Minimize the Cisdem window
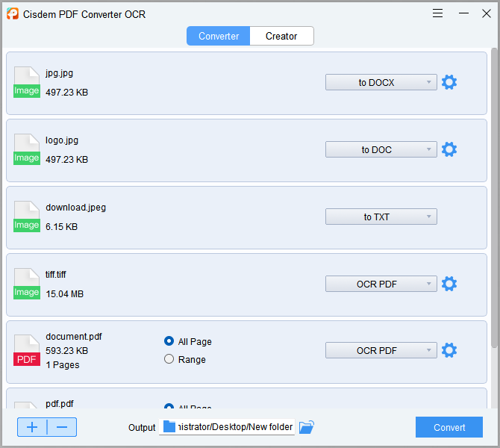Image resolution: width=500 pixels, height=448 pixels. tap(463, 13)
